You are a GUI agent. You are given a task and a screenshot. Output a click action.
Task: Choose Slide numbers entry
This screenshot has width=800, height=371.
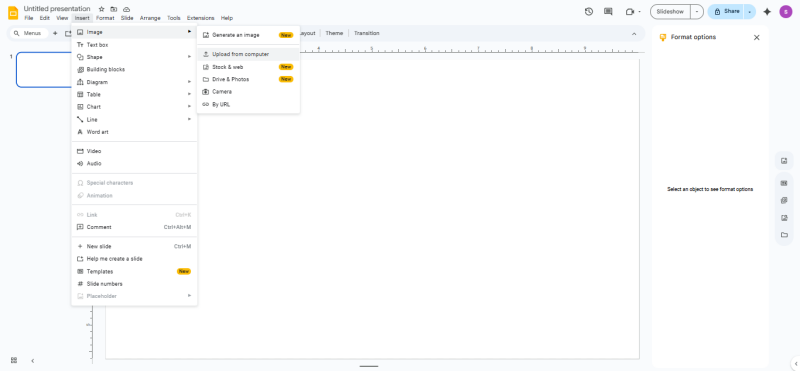coord(134,284)
